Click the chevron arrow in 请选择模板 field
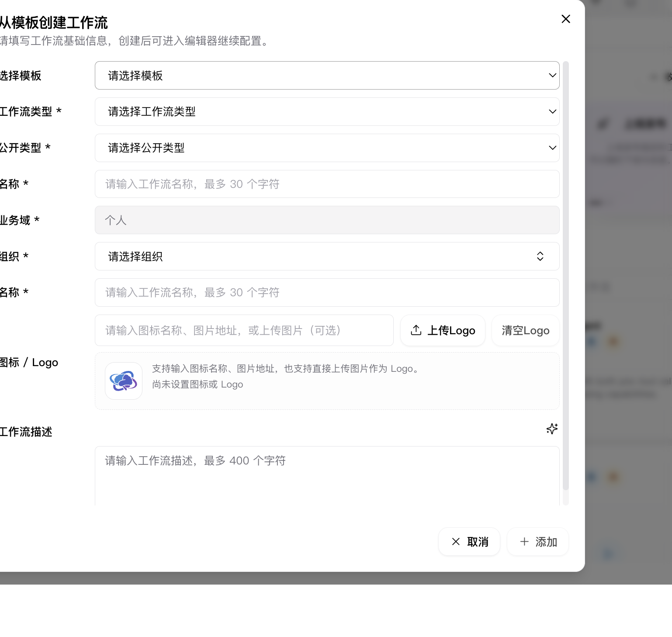This screenshot has height=637, width=672. pos(552,76)
